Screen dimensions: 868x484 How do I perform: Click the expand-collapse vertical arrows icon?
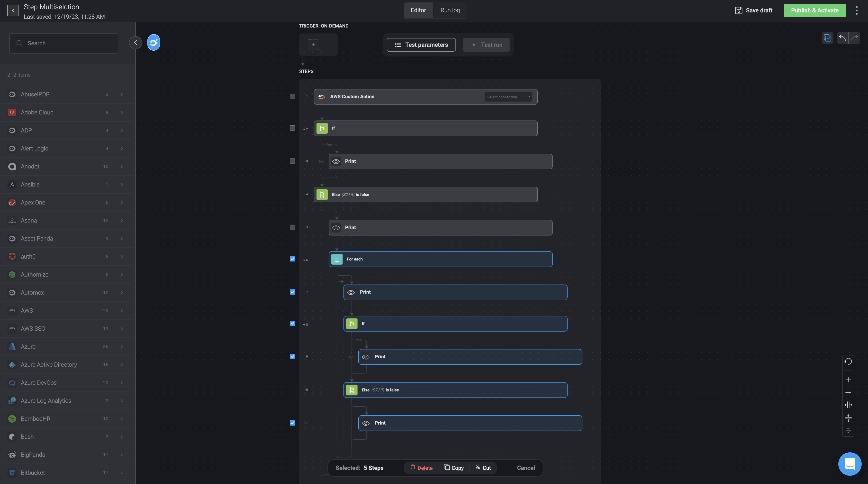(x=848, y=431)
